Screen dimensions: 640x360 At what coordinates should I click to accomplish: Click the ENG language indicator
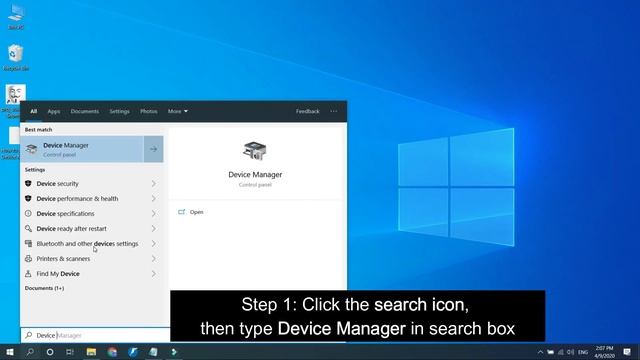(x=583, y=352)
